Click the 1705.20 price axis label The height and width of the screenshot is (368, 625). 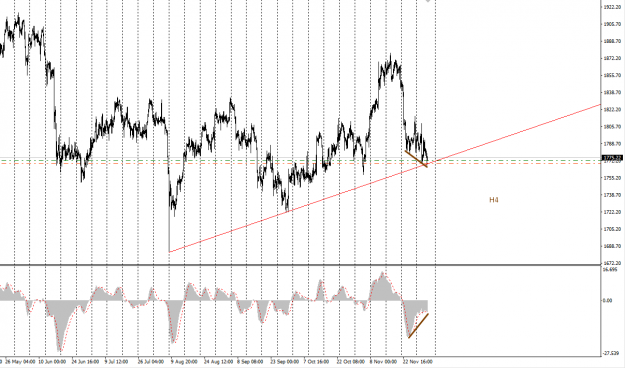coord(613,229)
